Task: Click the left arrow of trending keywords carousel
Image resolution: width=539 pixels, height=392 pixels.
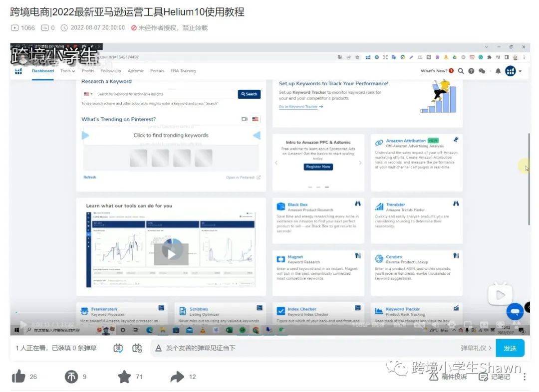Action: [x=85, y=135]
